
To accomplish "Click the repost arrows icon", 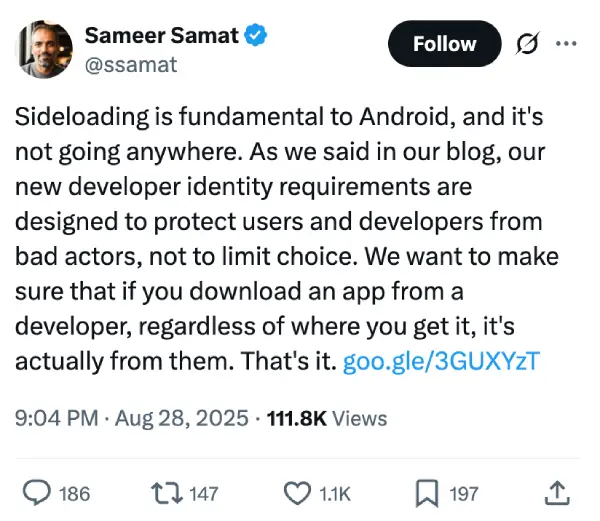I will (166, 493).
